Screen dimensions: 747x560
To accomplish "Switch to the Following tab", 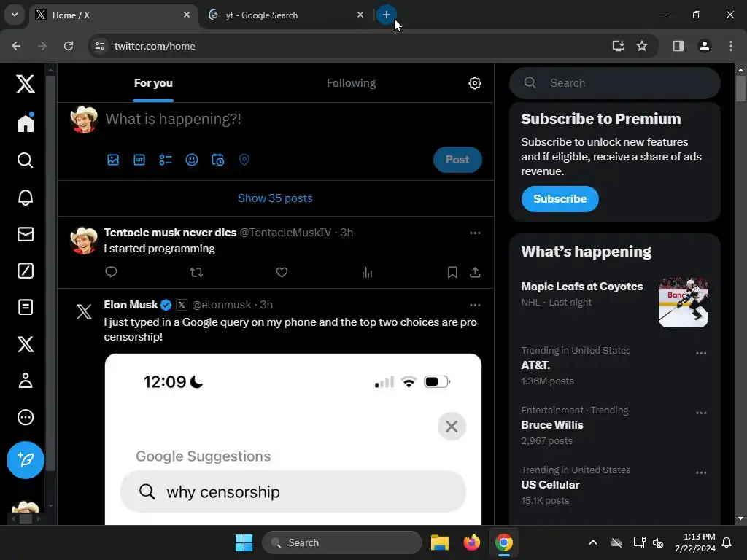I will coord(351,83).
